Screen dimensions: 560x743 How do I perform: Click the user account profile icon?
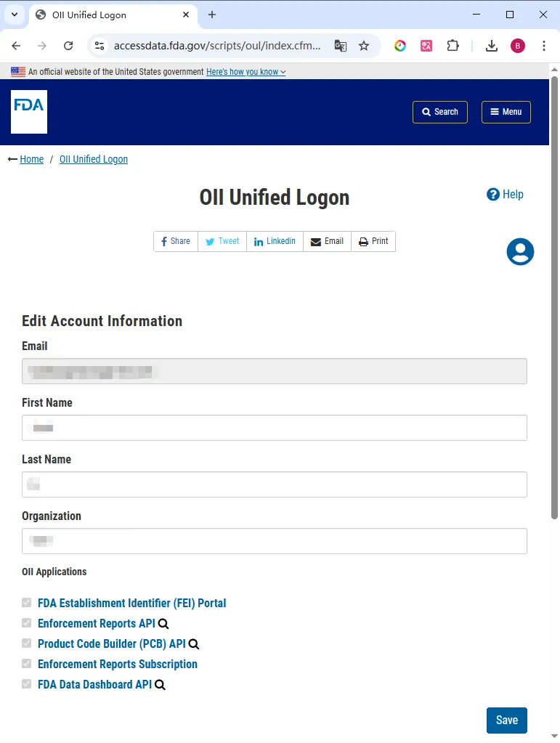(x=520, y=251)
